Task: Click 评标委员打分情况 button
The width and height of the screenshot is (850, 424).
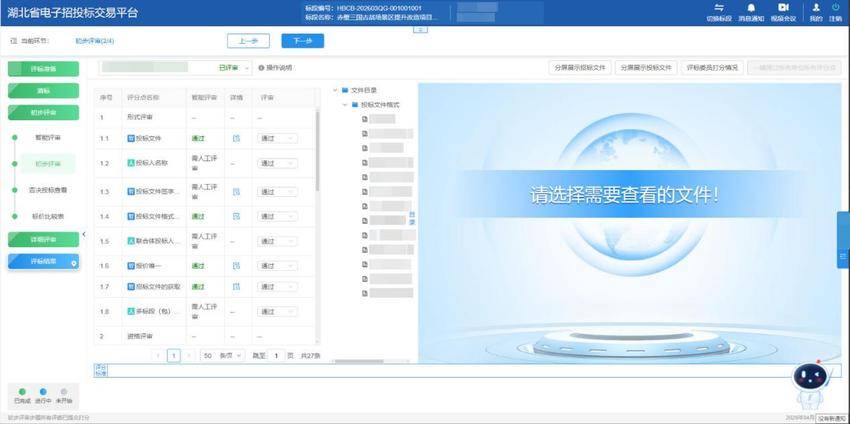Action: 712,68
